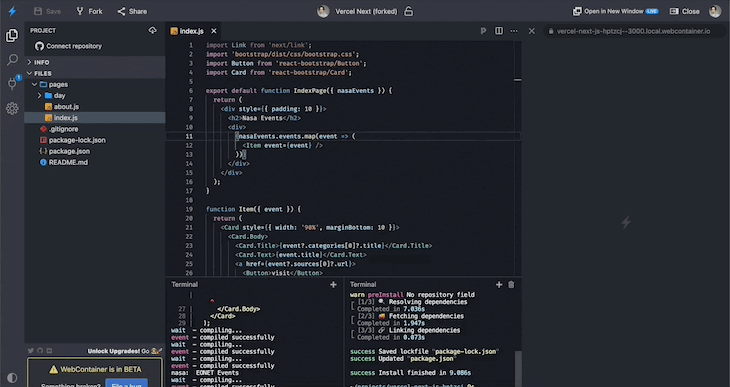Click the Save button in the top bar
730x387 pixels.
click(47, 11)
